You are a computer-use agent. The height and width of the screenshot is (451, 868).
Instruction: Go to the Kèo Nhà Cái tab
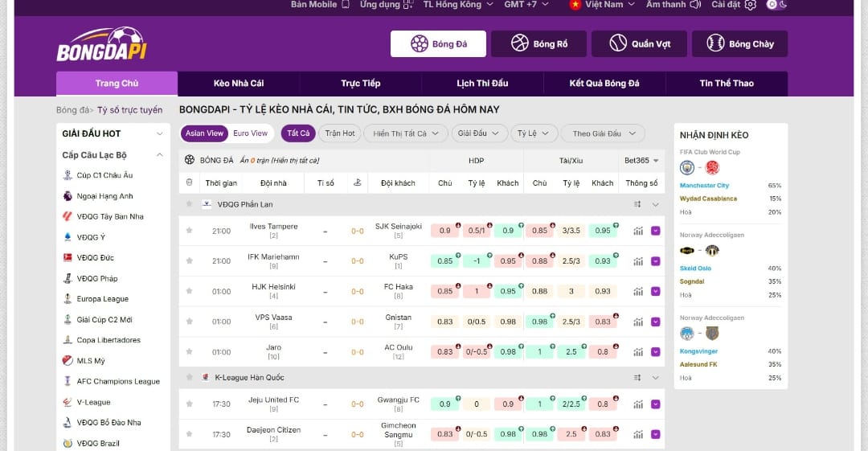point(239,84)
